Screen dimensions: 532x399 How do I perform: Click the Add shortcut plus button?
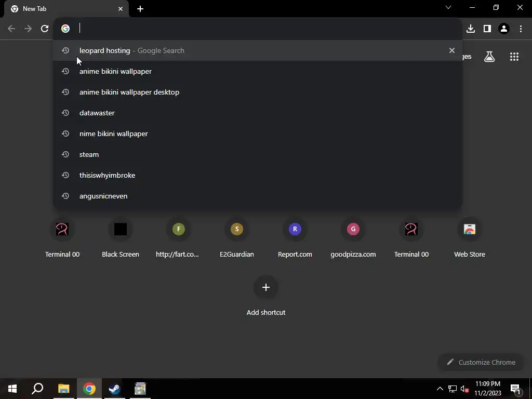coord(266,287)
